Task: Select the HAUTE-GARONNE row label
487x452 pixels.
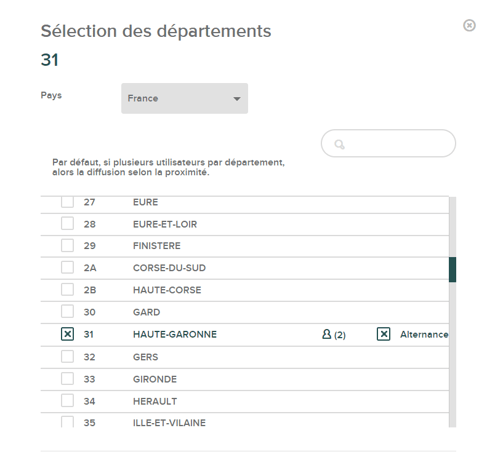Action: tap(175, 334)
